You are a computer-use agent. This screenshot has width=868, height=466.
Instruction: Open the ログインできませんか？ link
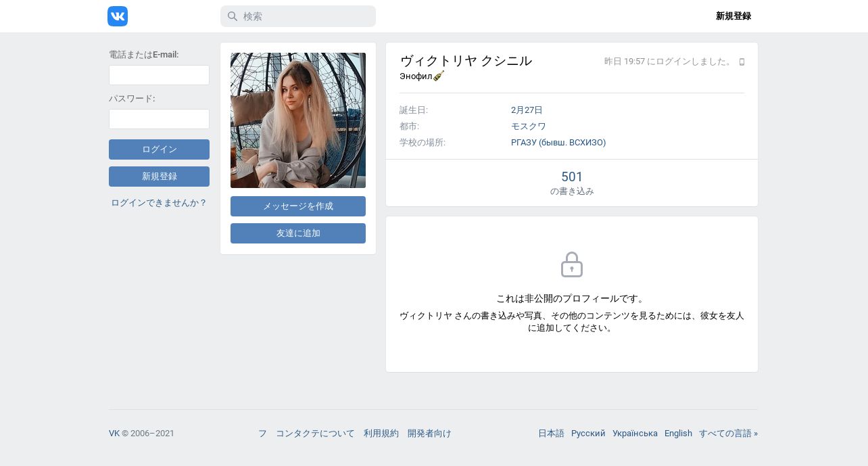159,202
